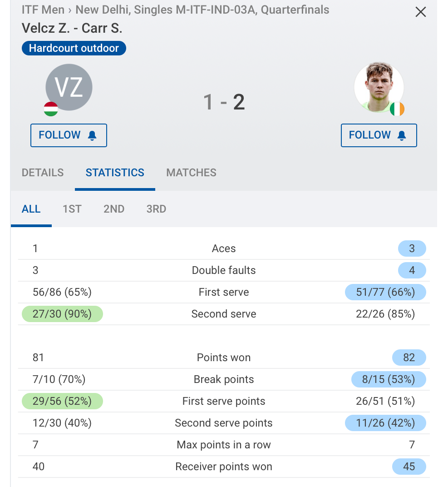448x487 pixels.
Task: Follow Velcz Z. with bell button
Action: click(69, 135)
